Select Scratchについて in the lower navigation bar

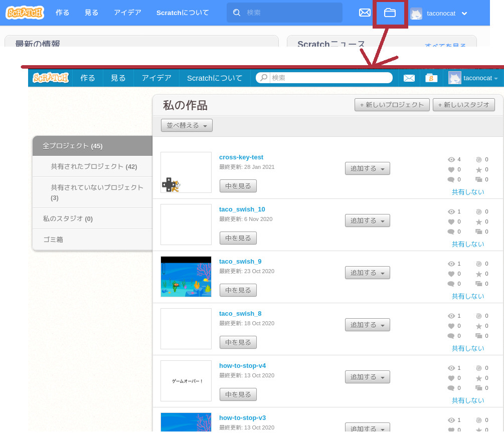pos(215,78)
